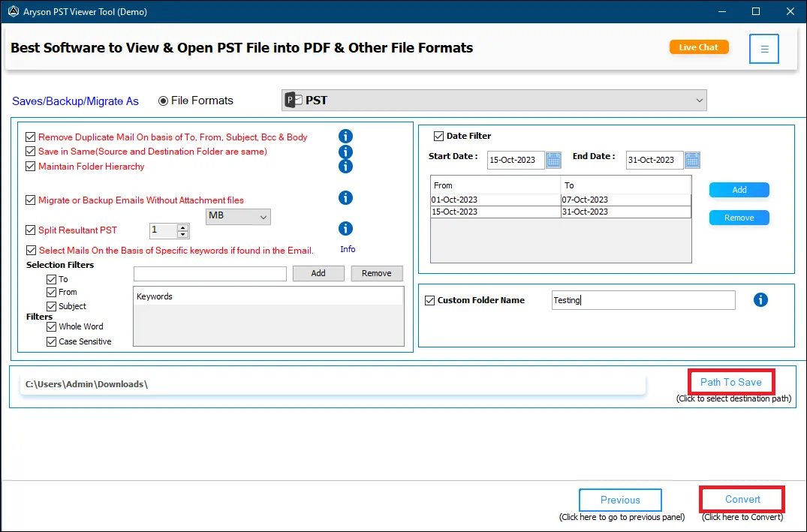
Task: Click the Start Date field
Action: coord(516,160)
